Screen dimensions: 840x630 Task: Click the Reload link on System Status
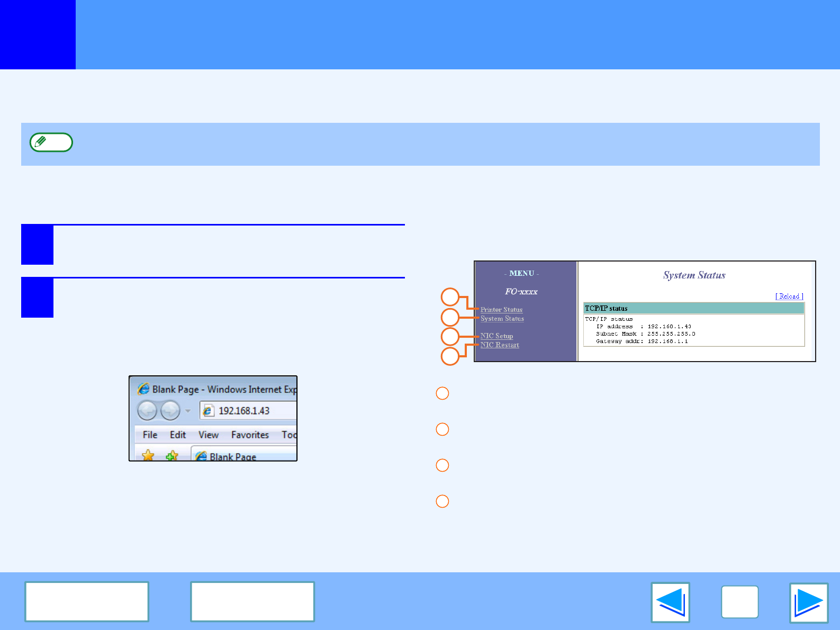point(789,296)
